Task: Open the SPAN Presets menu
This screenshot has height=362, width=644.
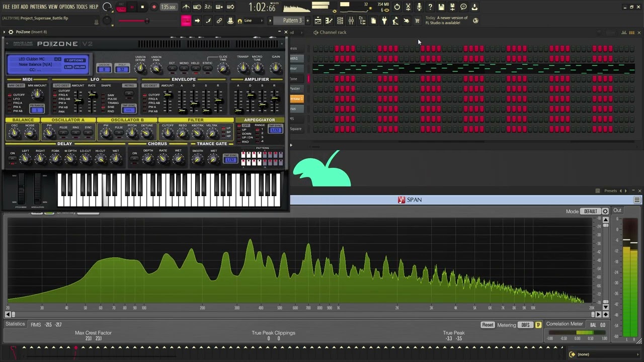Action: (610, 191)
